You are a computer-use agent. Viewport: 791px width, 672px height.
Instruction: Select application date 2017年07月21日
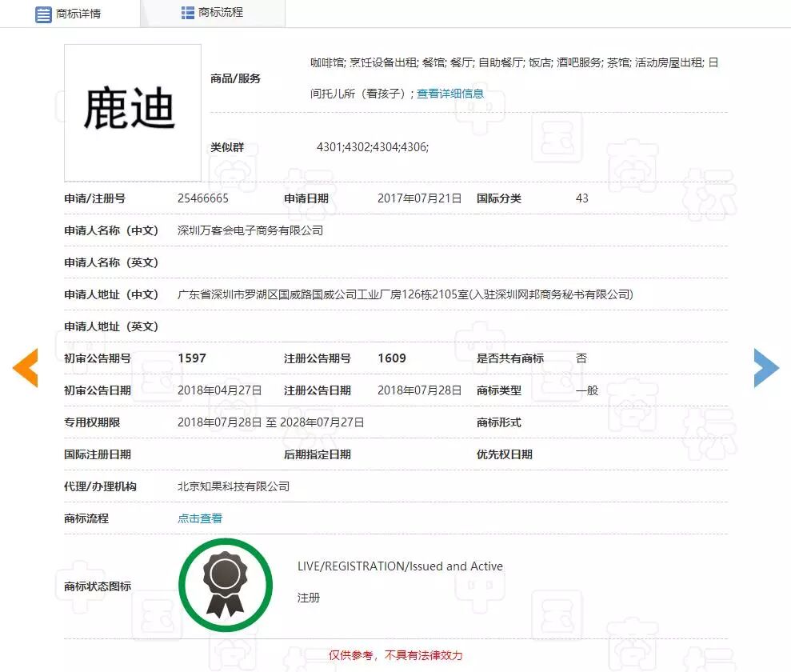click(420, 198)
